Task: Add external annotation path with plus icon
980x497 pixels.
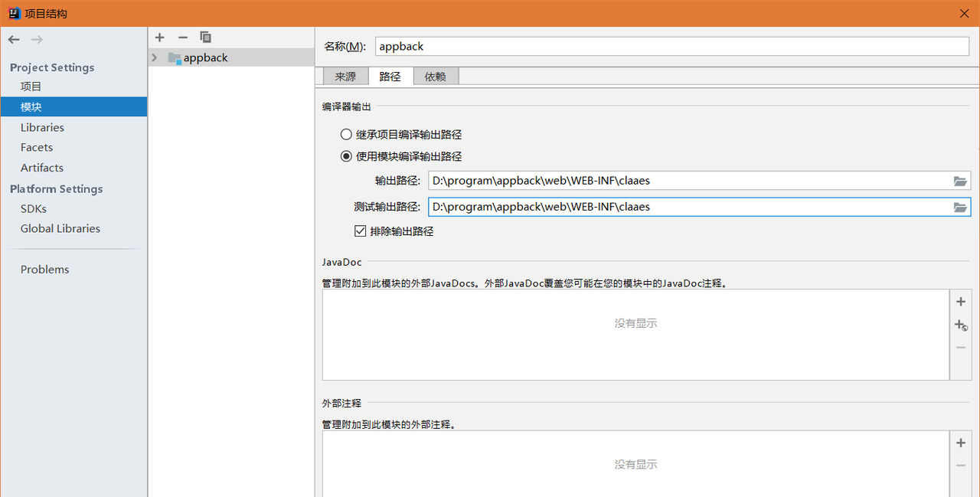Action: click(x=960, y=442)
